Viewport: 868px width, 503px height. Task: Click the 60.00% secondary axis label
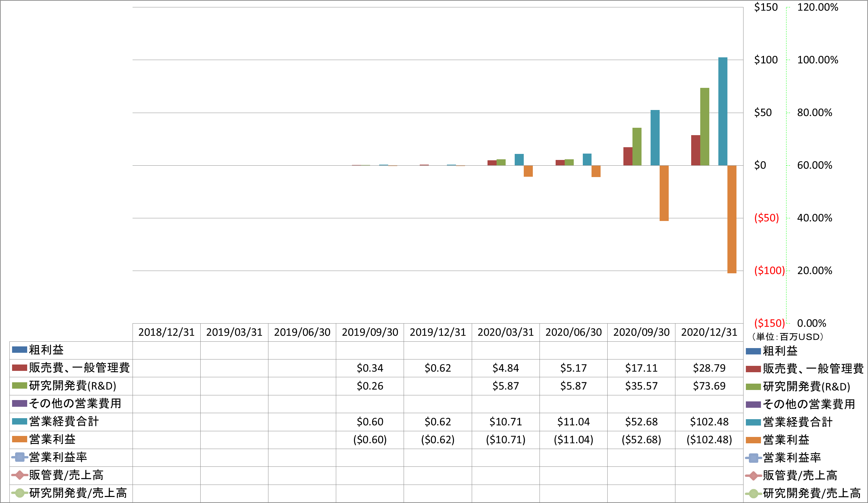[x=814, y=165]
